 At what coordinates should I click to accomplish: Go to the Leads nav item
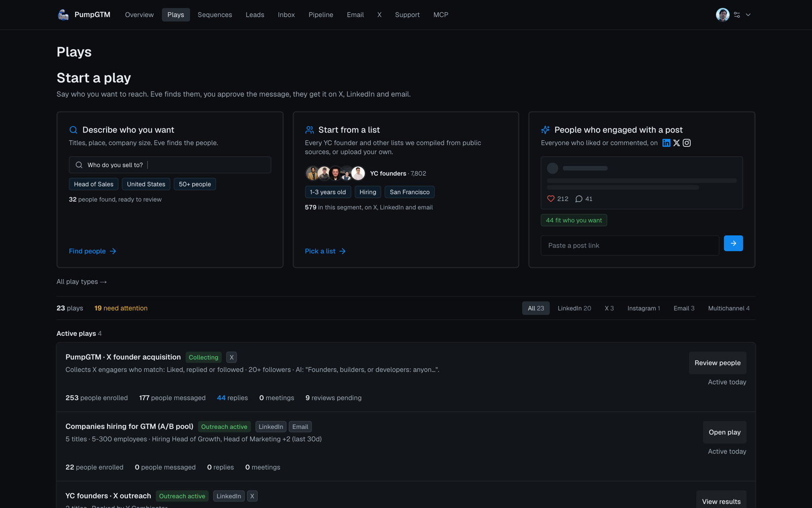[x=255, y=15]
